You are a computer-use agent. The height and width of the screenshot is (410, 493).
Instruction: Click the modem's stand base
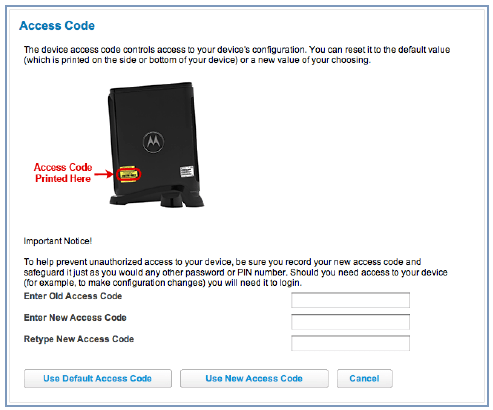157,198
